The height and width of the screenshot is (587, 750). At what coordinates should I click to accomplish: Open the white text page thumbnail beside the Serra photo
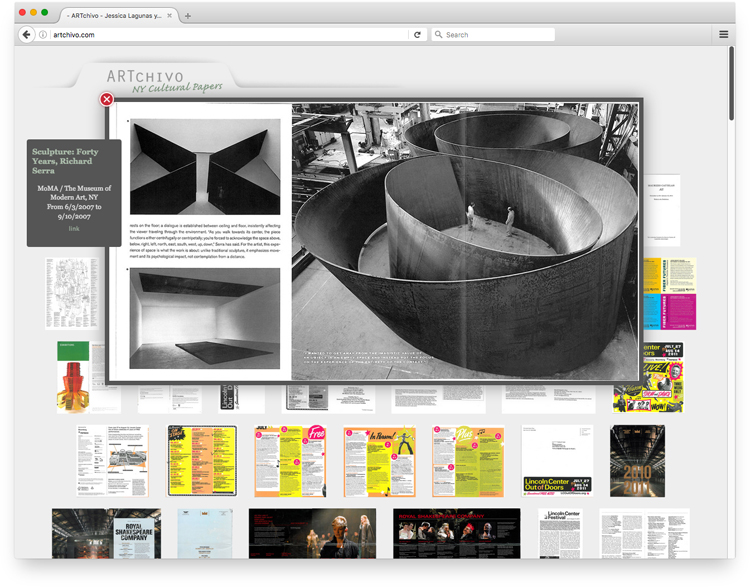(662, 210)
